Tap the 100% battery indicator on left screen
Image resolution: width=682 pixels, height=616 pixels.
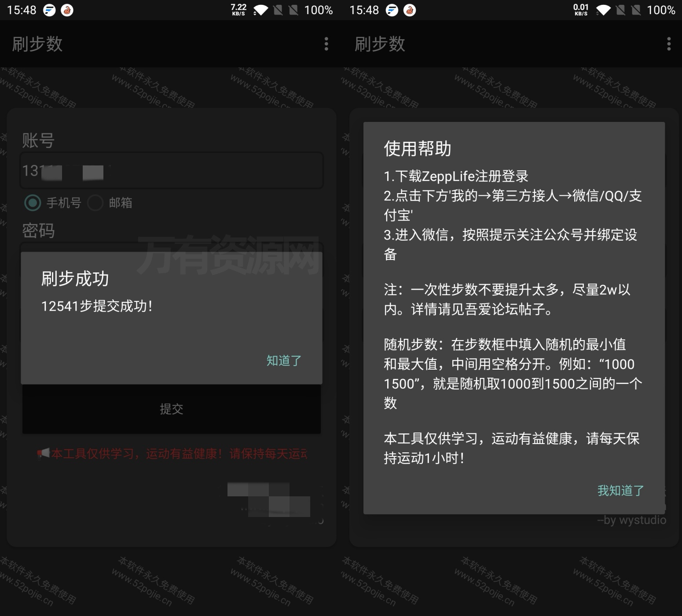(x=318, y=10)
